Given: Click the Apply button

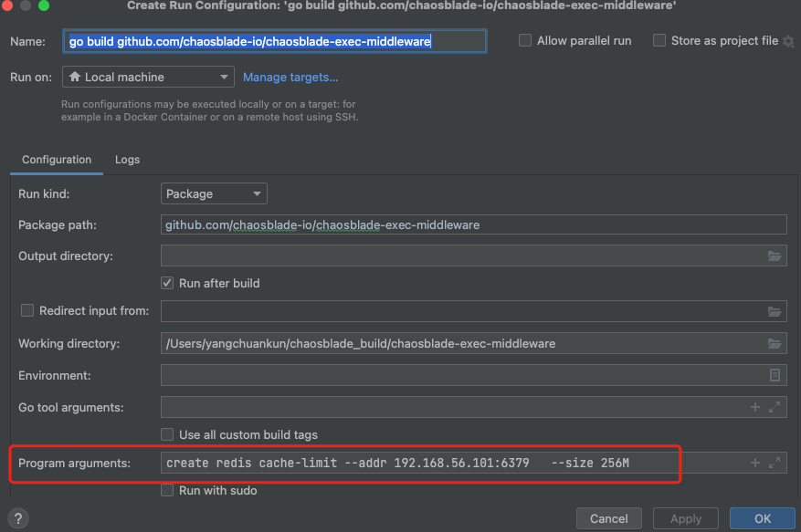Looking at the screenshot, I should [x=686, y=518].
